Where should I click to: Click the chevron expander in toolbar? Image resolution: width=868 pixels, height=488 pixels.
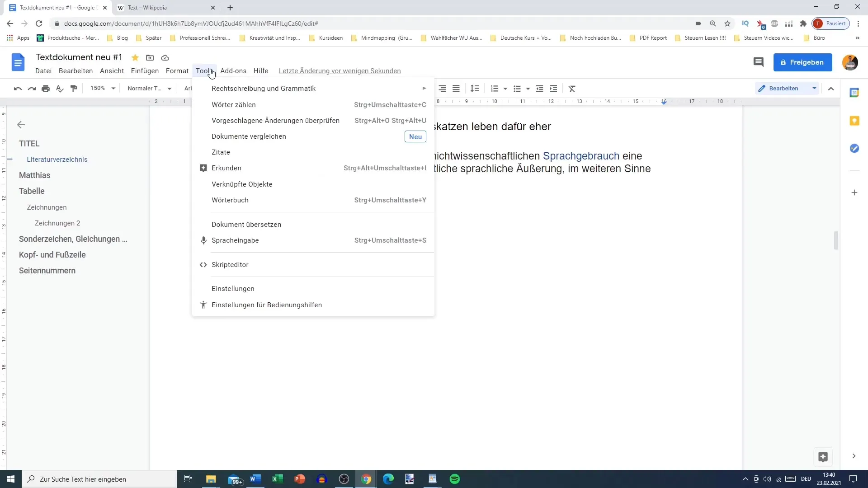[831, 88]
